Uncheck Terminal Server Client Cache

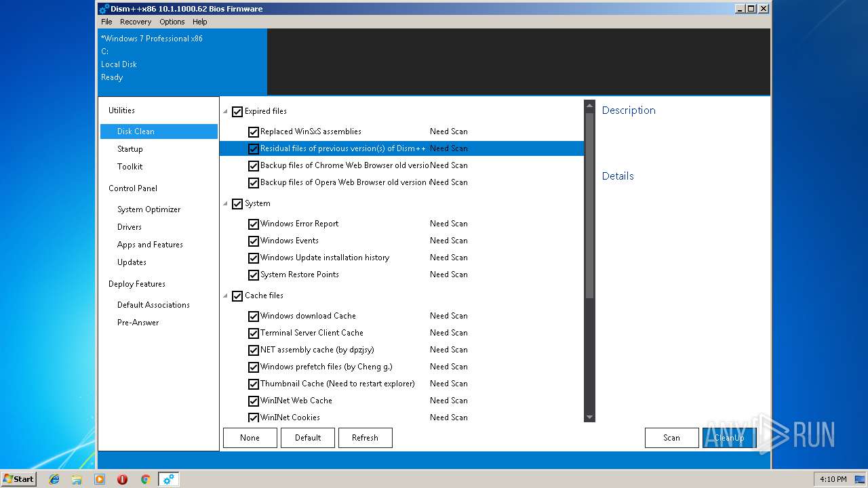[254, 333]
